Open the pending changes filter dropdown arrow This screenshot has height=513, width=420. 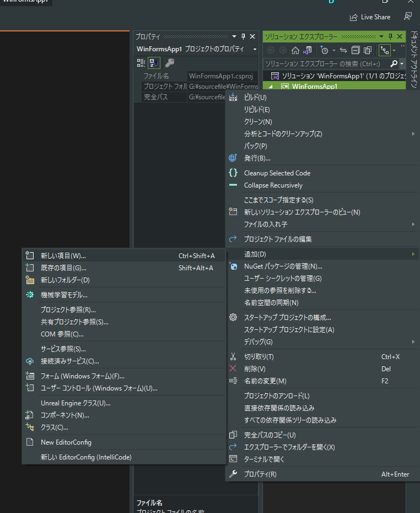pyautogui.click(x=333, y=50)
